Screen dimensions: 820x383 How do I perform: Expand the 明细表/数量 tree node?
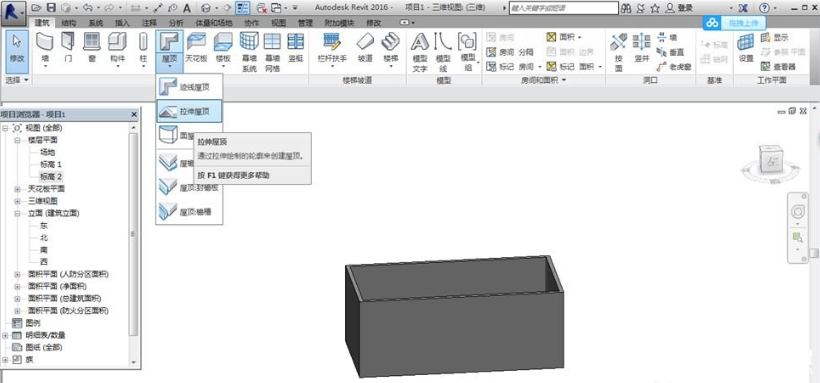pyautogui.click(x=5, y=335)
